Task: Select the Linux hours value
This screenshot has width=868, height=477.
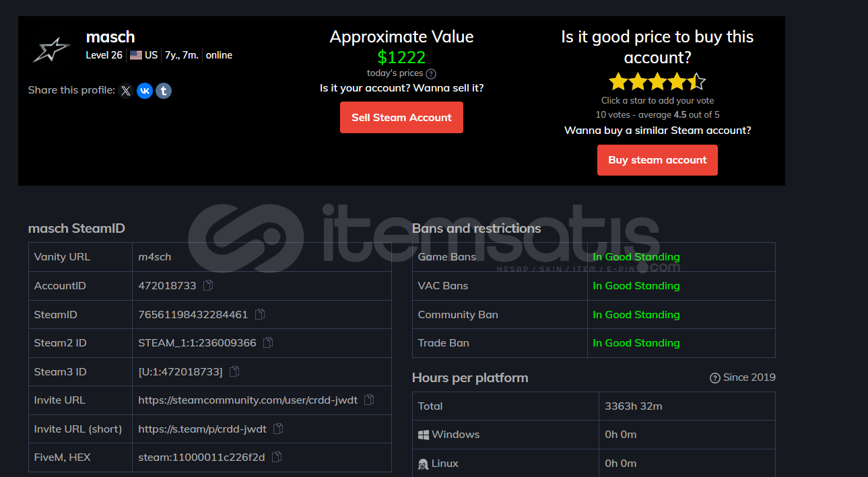Action: pyautogui.click(x=621, y=464)
